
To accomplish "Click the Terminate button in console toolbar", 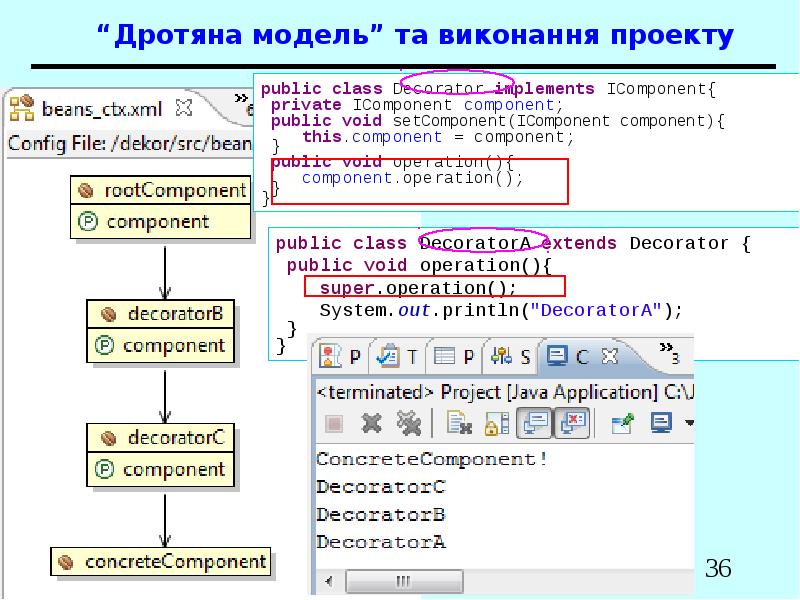I will click(x=334, y=423).
